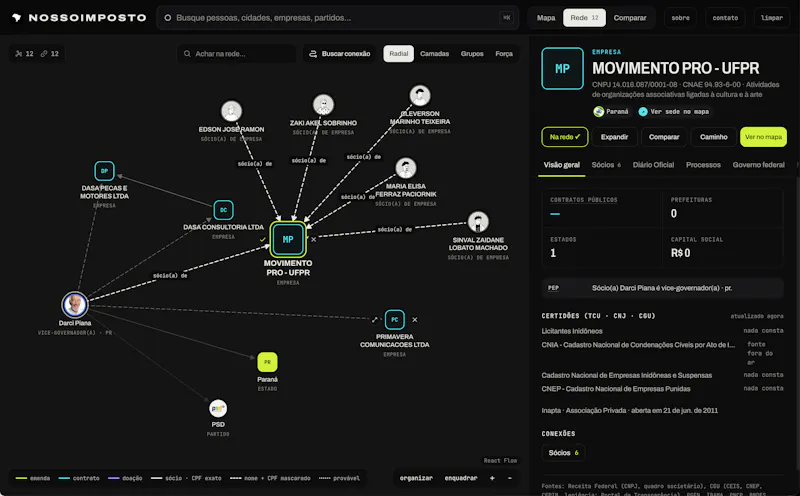The height and width of the screenshot is (496, 800).
Task: Zoom out with the minus button
Action: (x=510, y=478)
